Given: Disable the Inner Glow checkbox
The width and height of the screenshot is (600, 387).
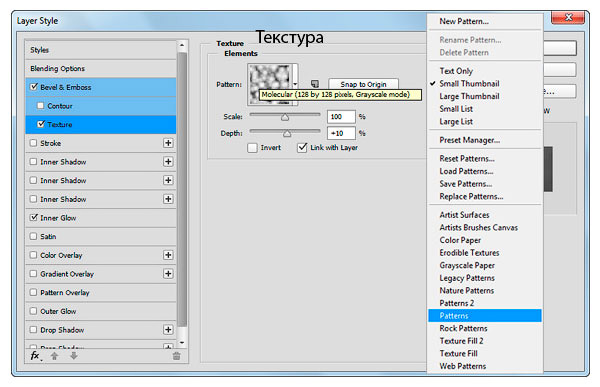Looking at the screenshot, I should (33, 217).
